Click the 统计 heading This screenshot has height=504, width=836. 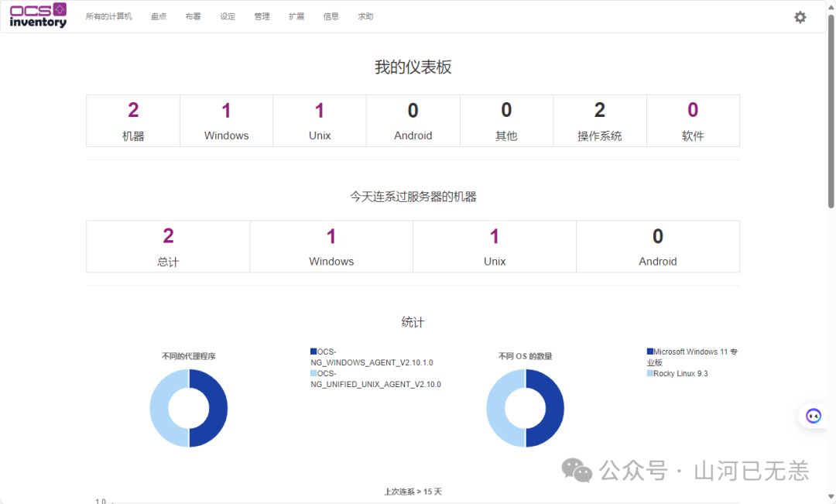click(x=413, y=322)
